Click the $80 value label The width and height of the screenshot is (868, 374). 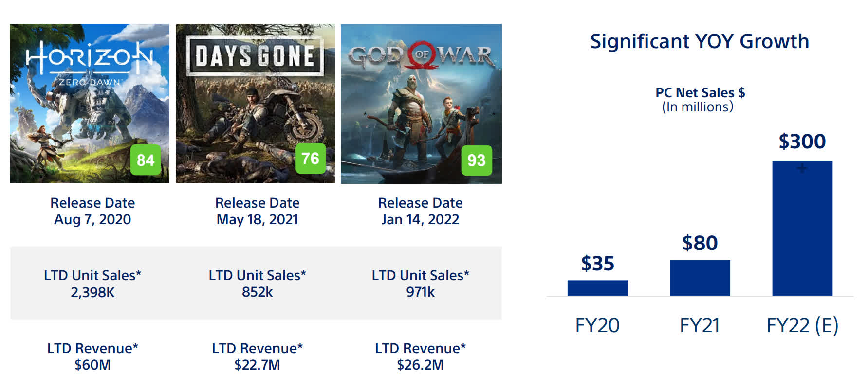700,243
